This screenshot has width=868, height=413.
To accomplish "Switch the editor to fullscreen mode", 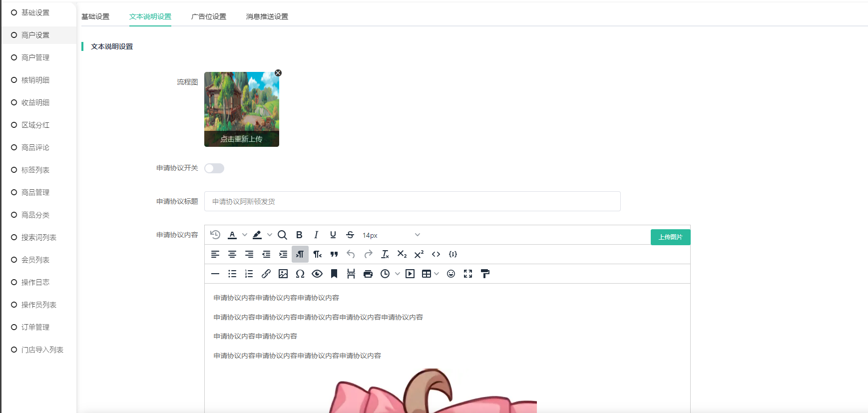I will [x=468, y=274].
